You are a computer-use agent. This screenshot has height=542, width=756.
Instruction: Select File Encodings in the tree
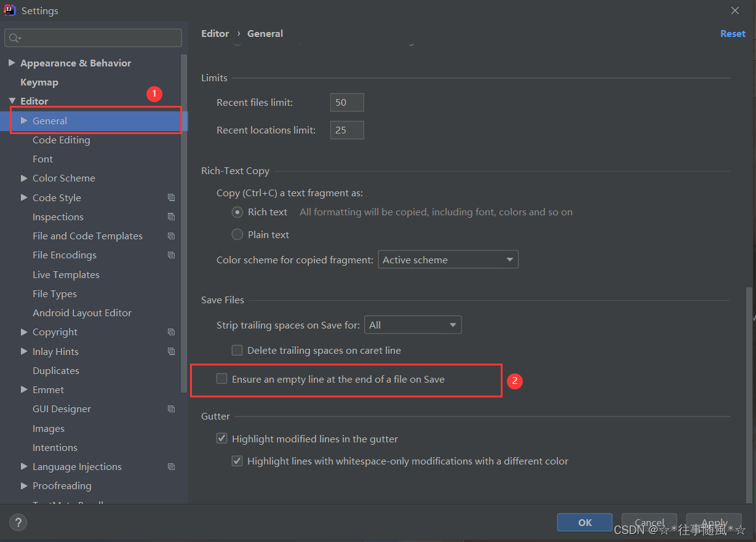[65, 255]
